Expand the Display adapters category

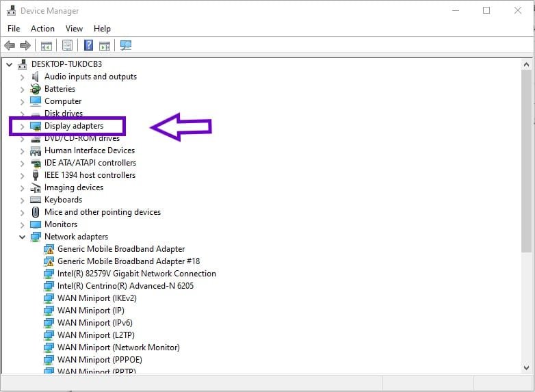(x=22, y=127)
